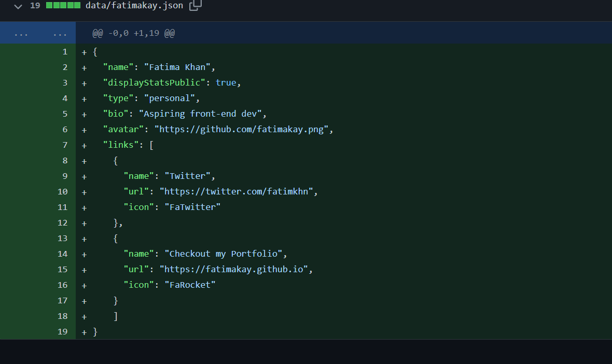Click line number 10

point(62,192)
